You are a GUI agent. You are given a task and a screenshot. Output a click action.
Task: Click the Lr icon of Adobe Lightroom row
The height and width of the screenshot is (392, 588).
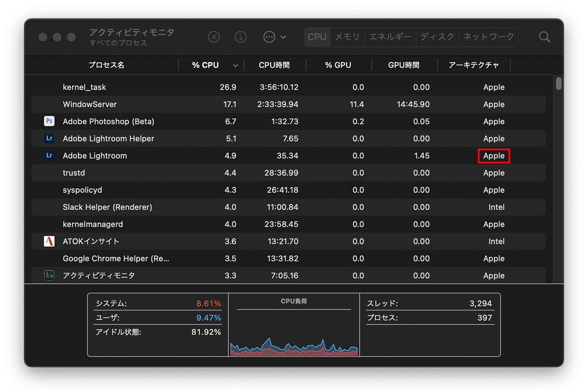(x=49, y=156)
